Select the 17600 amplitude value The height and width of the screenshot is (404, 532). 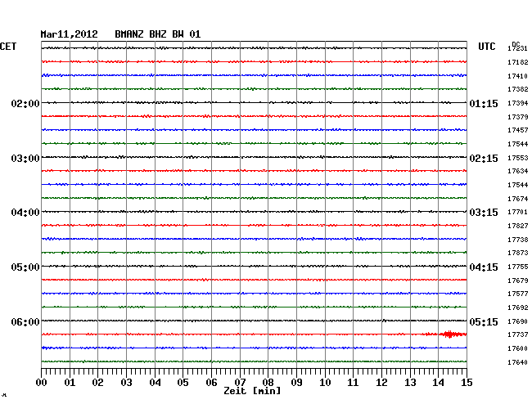518,348
